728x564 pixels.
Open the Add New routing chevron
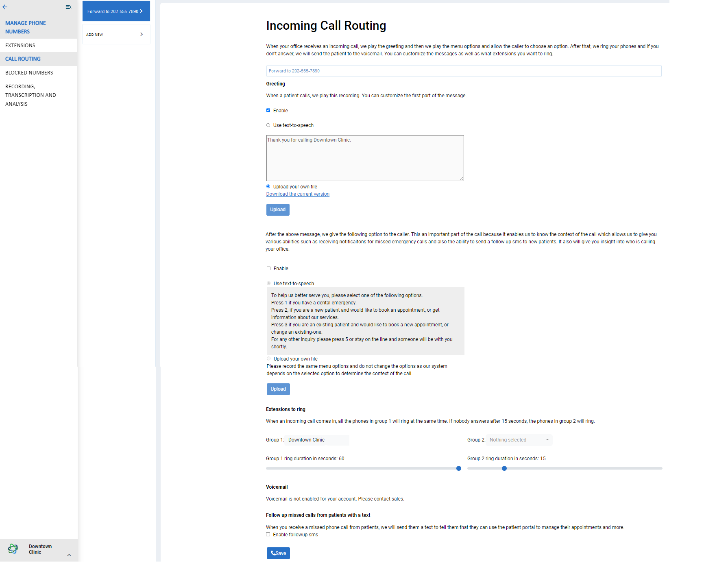141,35
